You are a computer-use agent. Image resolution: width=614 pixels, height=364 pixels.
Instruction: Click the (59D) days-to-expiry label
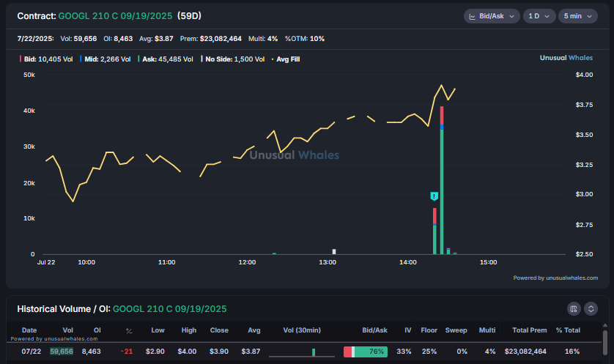coord(189,16)
